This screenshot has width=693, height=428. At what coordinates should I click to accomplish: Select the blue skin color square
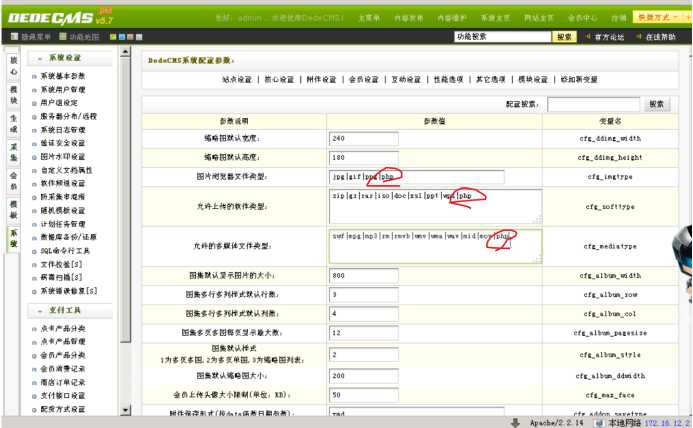122,37
